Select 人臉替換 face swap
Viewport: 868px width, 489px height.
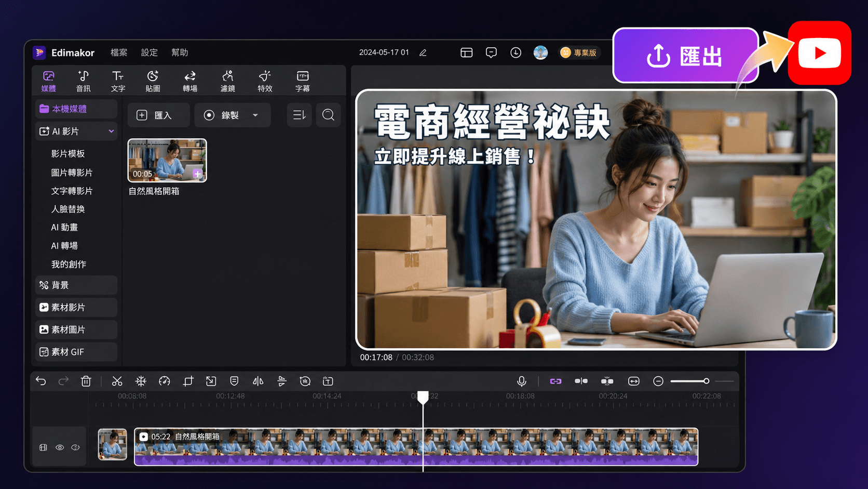(68, 209)
